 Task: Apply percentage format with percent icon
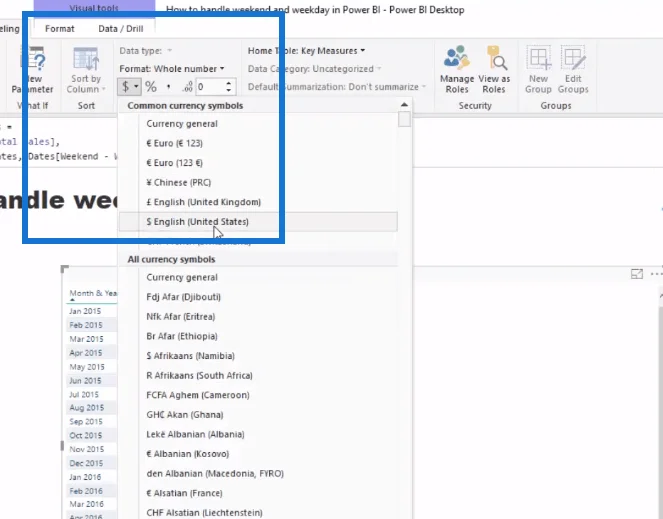[x=151, y=87]
